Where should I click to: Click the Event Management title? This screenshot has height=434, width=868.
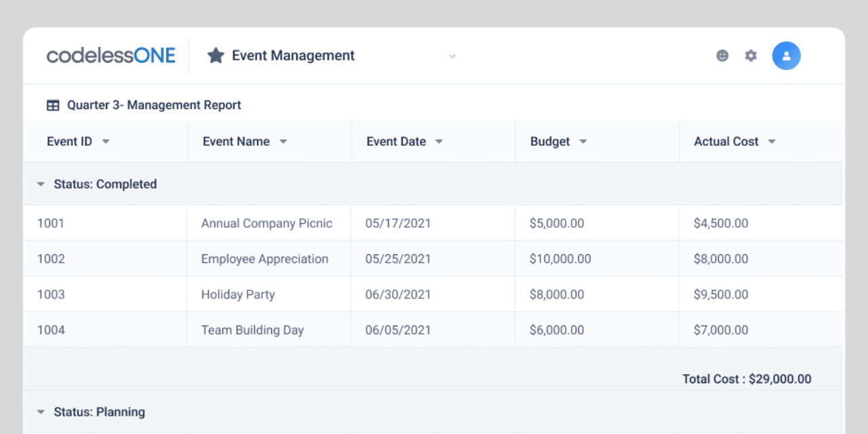coord(293,56)
